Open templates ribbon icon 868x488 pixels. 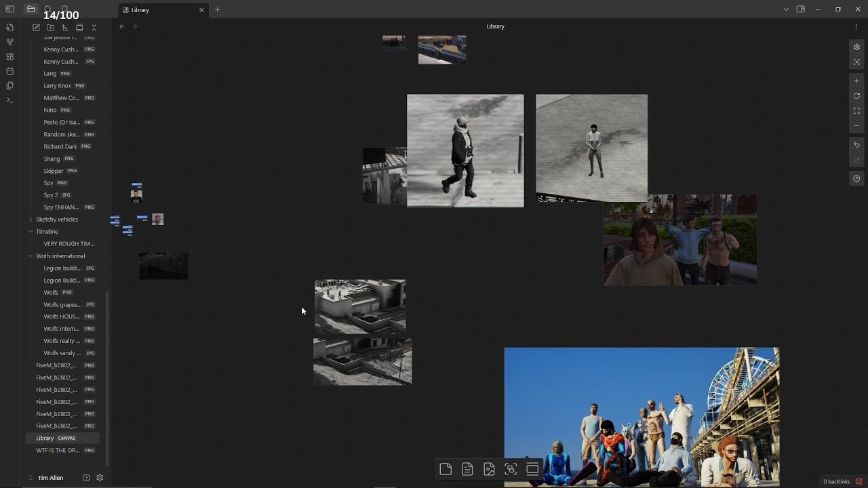pos(9,85)
